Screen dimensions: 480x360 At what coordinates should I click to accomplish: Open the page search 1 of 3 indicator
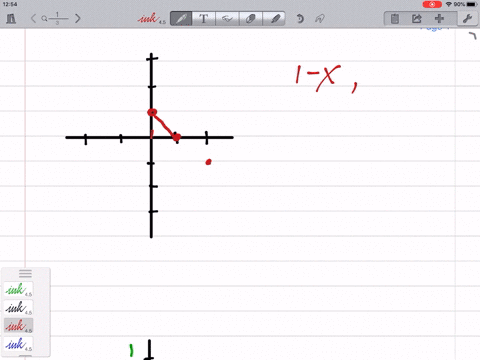55,18
